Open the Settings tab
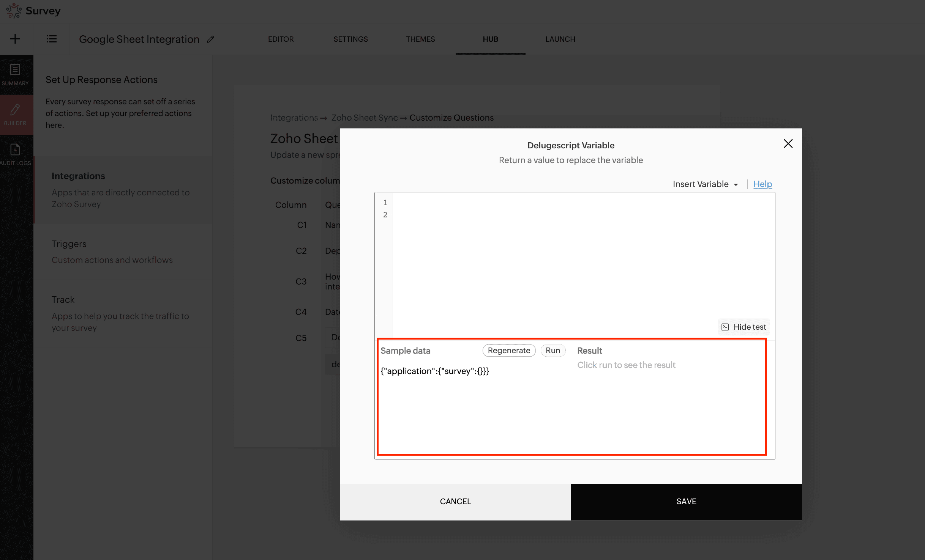This screenshot has width=925, height=560. (x=350, y=39)
